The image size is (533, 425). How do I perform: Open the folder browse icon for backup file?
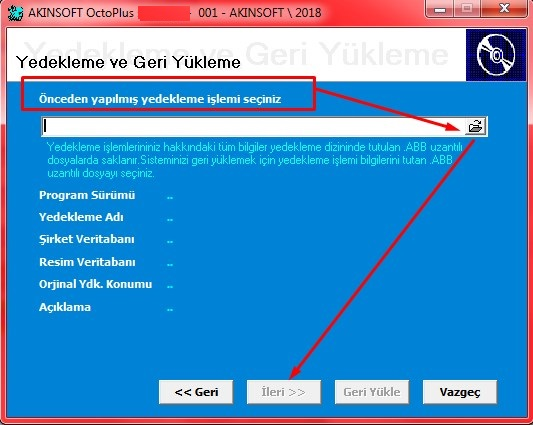[475, 126]
